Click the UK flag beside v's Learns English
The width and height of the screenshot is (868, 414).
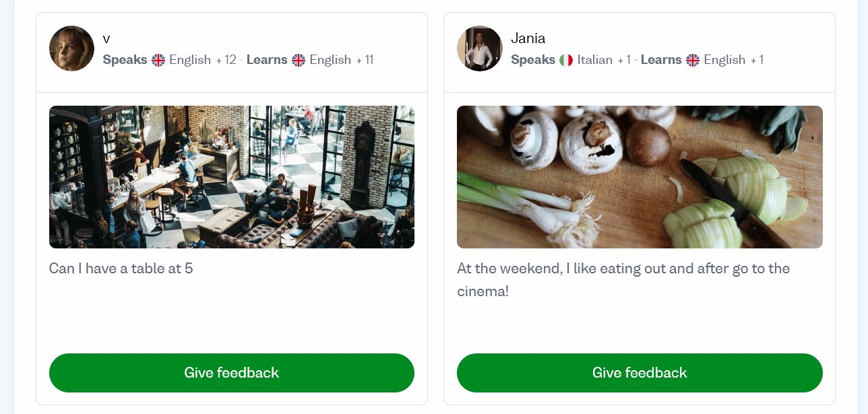point(299,60)
